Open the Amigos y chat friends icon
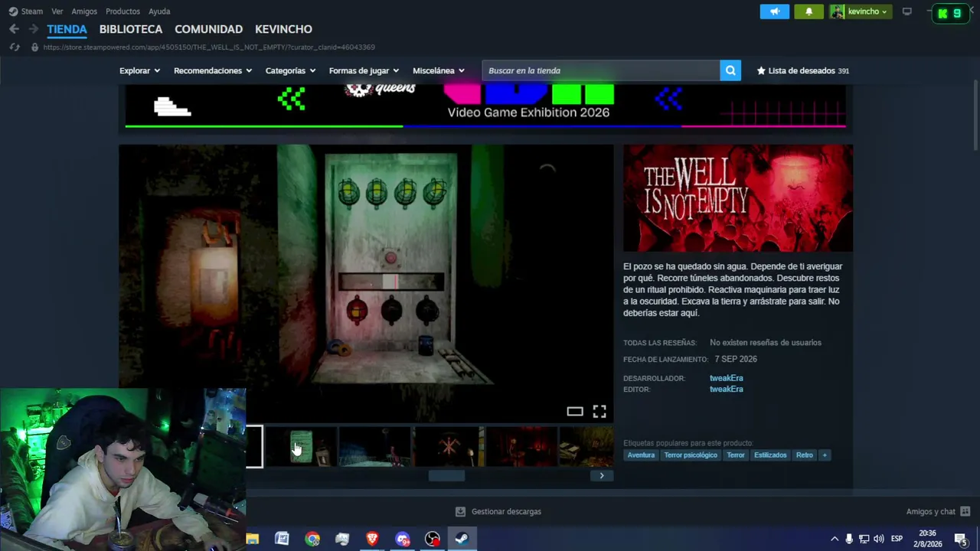 965,511
